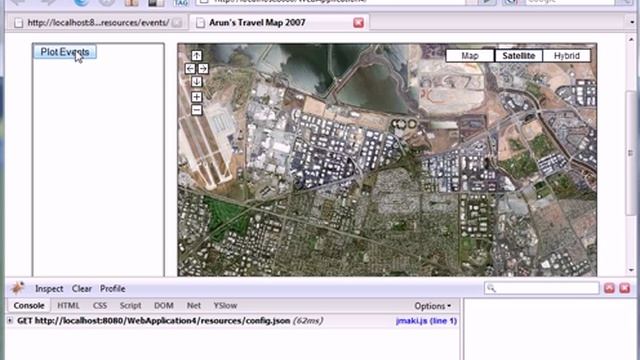Click the page scrollbar down arrow
The width and height of the screenshot is (640, 360).
tap(631, 270)
